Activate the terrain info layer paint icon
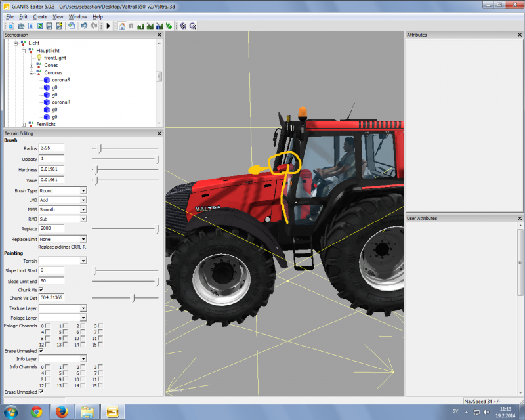This screenshot has height=420, width=525. point(159,26)
